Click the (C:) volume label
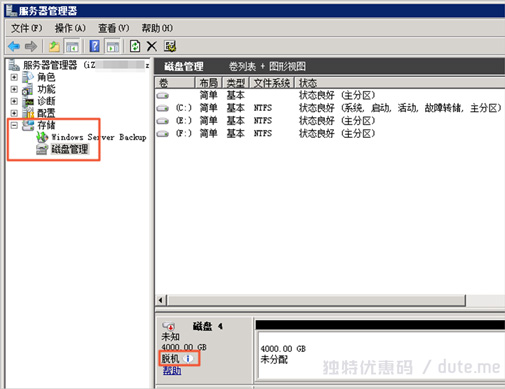Image resolution: width=505 pixels, height=389 pixels. pos(184,108)
